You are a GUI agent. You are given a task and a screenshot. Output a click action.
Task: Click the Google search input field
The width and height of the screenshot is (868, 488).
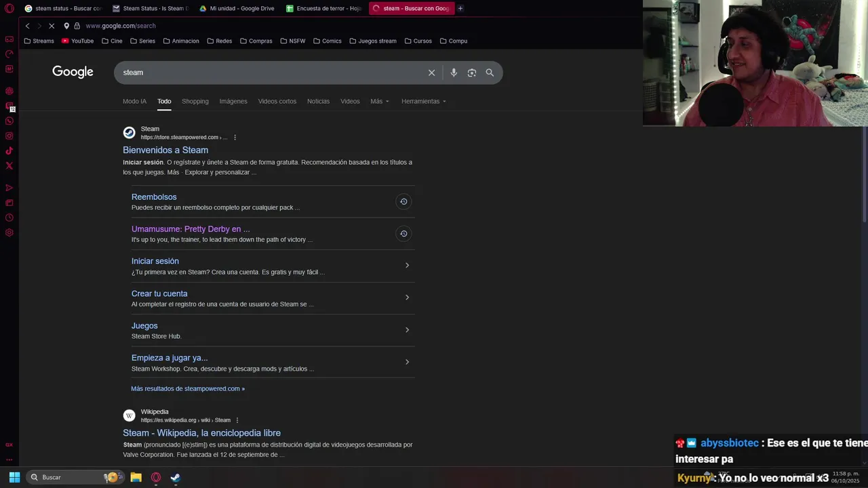(x=271, y=73)
